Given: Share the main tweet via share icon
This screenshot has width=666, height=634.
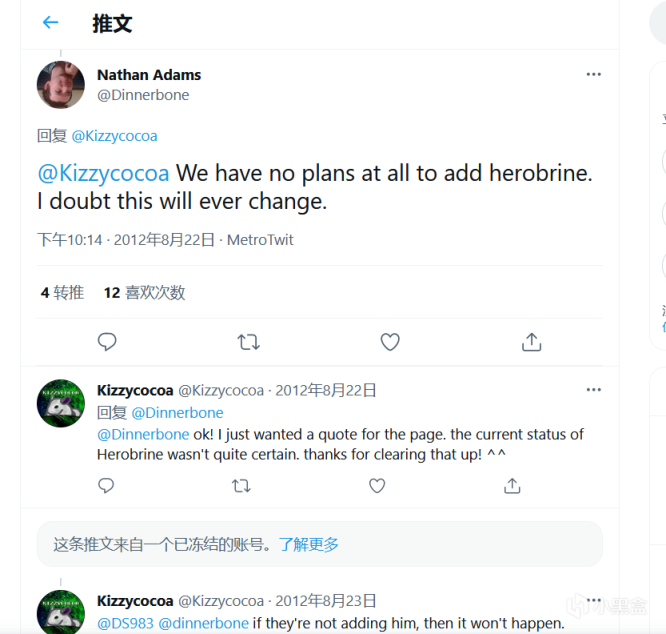Looking at the screenshot, I should (532, 342).
